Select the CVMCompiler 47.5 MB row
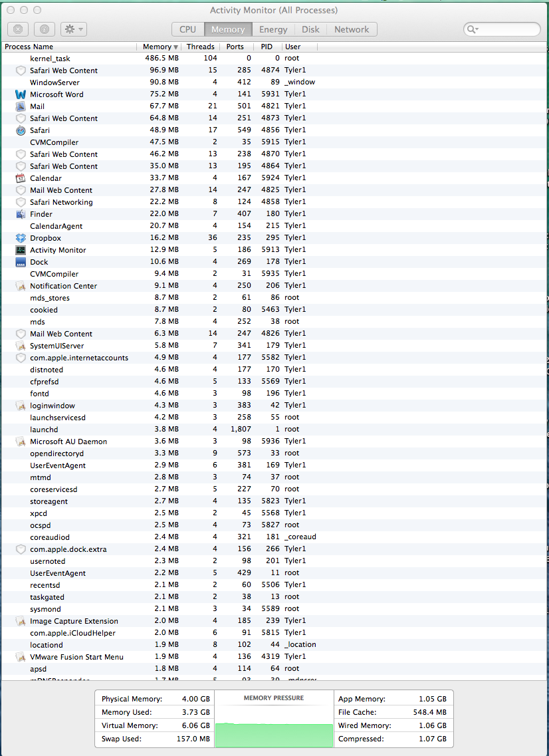Screen dimensions: 549x756 (x=274, y=142)
